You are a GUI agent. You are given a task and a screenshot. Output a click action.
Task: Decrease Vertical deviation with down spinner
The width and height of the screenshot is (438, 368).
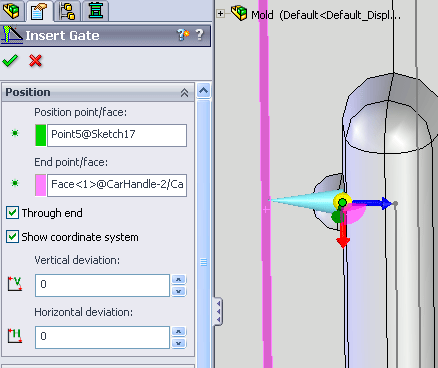[x=179, y=291]
